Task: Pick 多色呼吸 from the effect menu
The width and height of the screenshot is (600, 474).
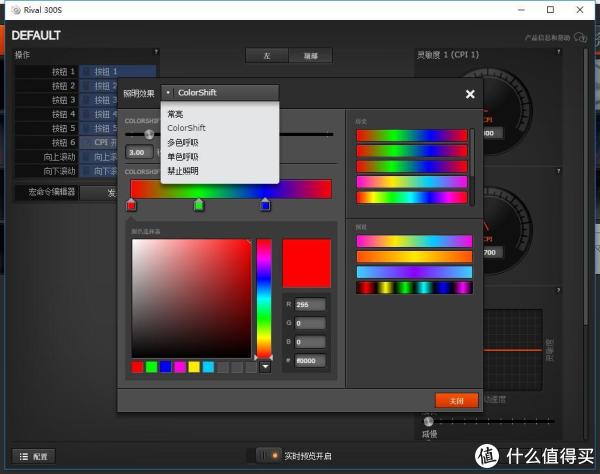Action: (x=183, y=142)
